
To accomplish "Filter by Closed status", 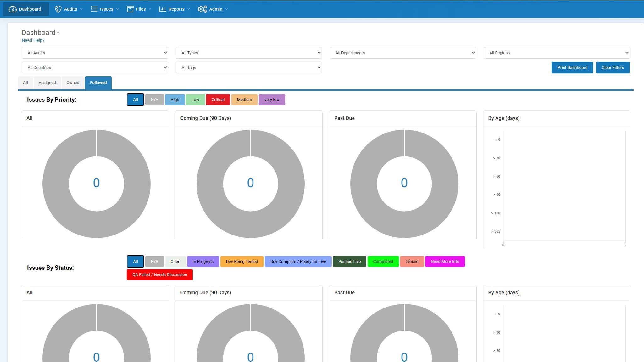I will click(x=412, y=262).
